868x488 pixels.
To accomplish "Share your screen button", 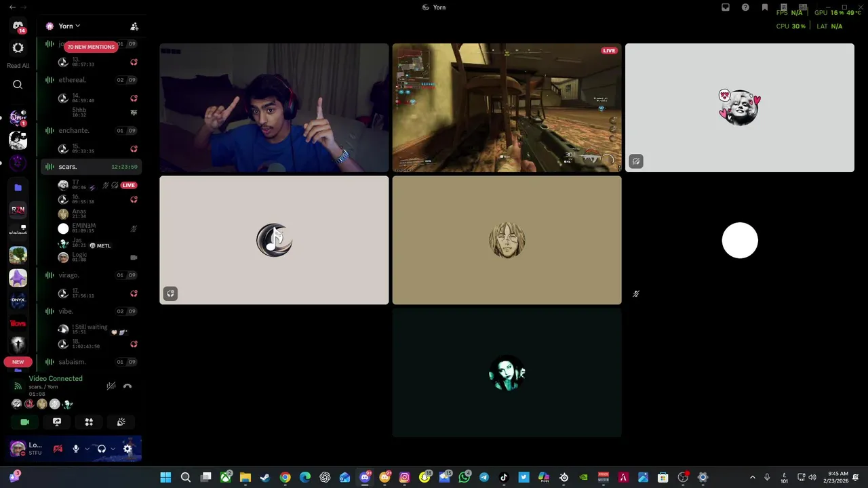I will click(57, 422).
